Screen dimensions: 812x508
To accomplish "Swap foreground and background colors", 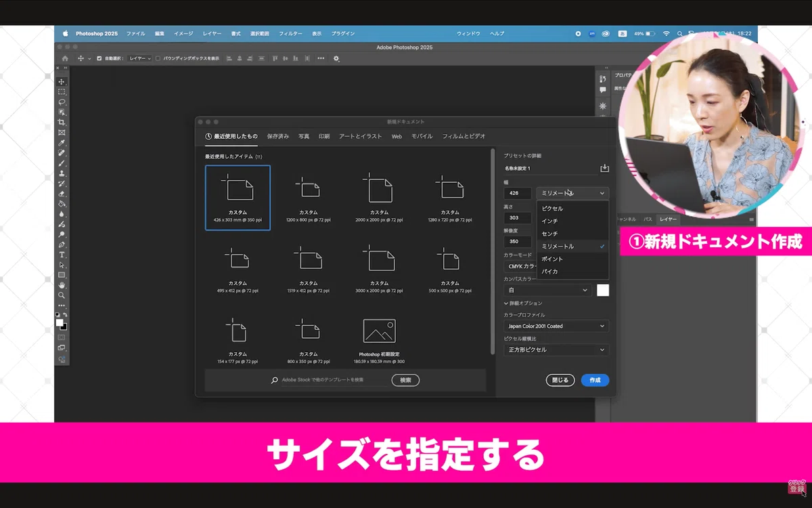I will pyautogui.click(x=65, y=315).
